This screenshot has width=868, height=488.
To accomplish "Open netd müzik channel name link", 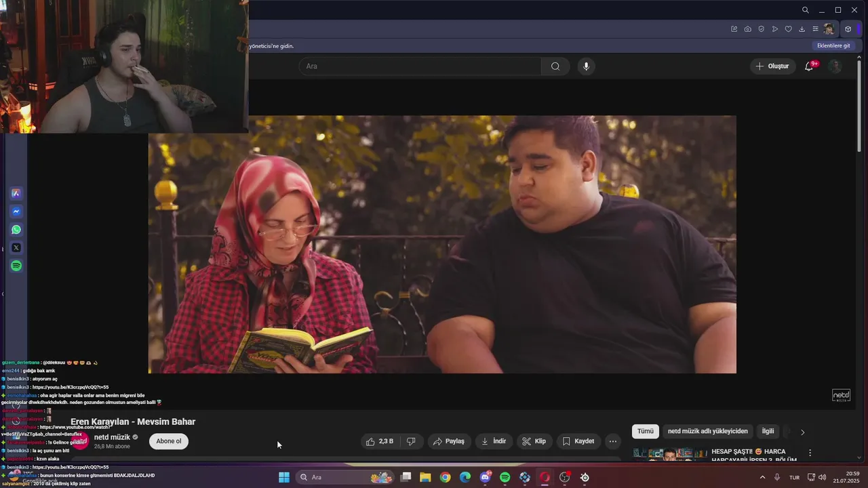I will point(112,437).
